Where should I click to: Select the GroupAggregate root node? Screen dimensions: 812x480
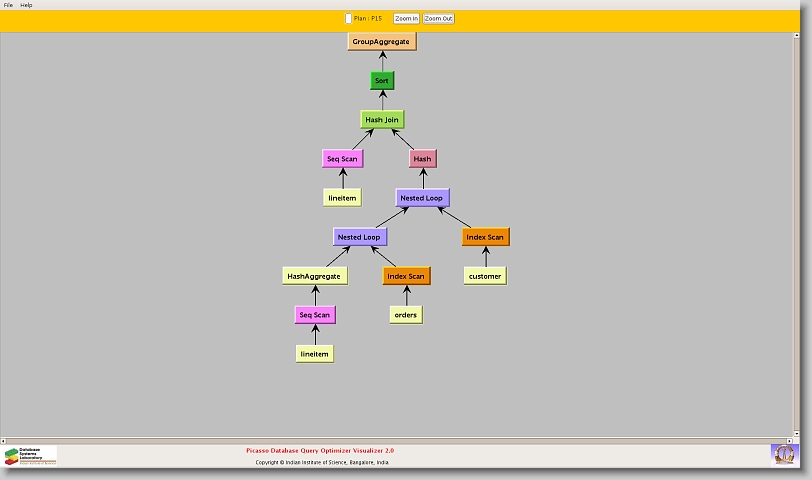click(x=381, y=41)
